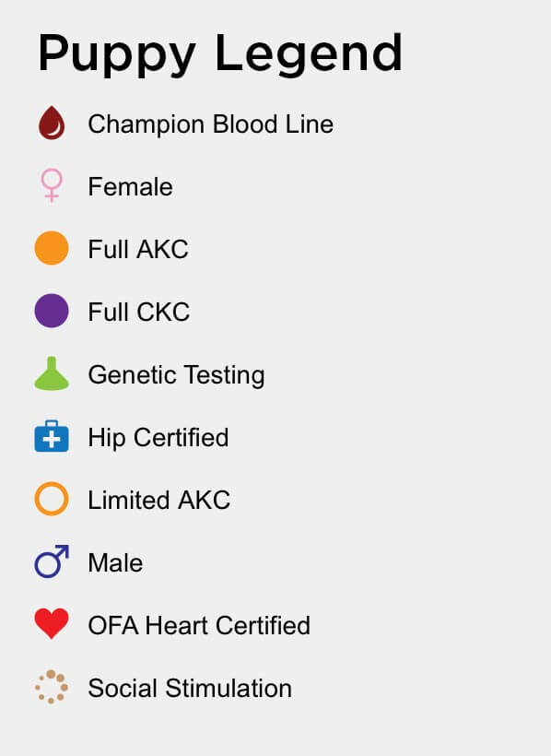The width and height of the screenshot is (551, 756).
Task: Select the Female text label
Action: (130, 186)
